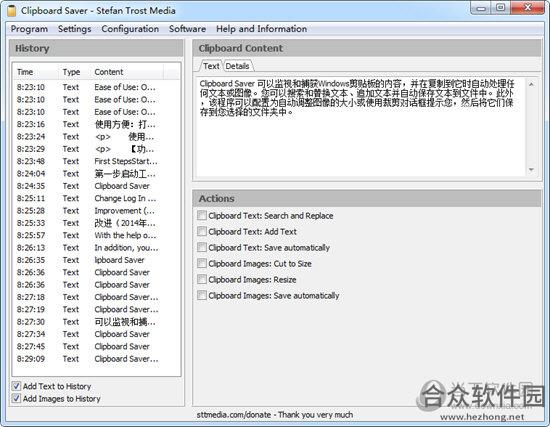
Task: Sort history by the Time column header
Action: pos(36,72)
